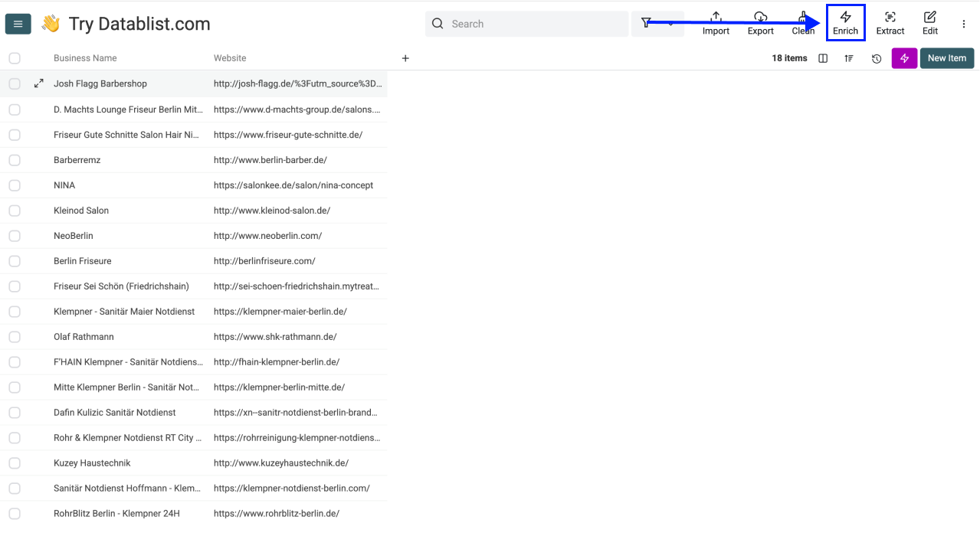Click the sort order icon

click(x=849, y=58)
